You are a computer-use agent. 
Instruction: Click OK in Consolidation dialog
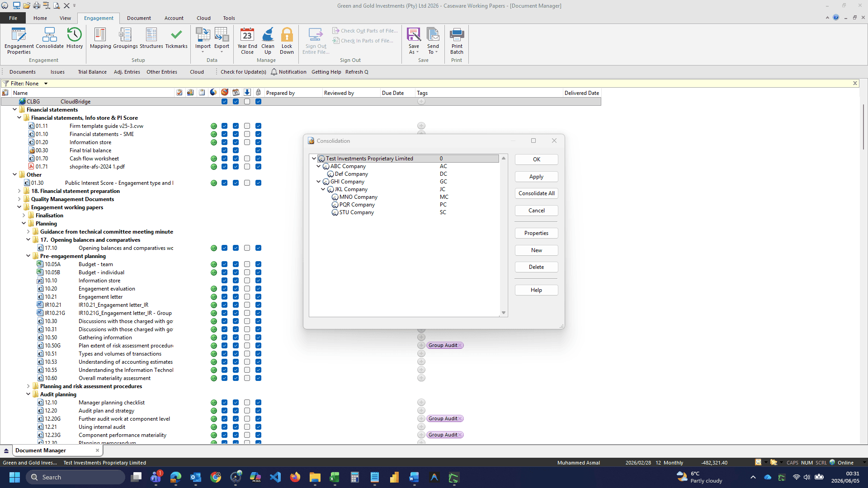pyautogui.click(x=537, y=160)
